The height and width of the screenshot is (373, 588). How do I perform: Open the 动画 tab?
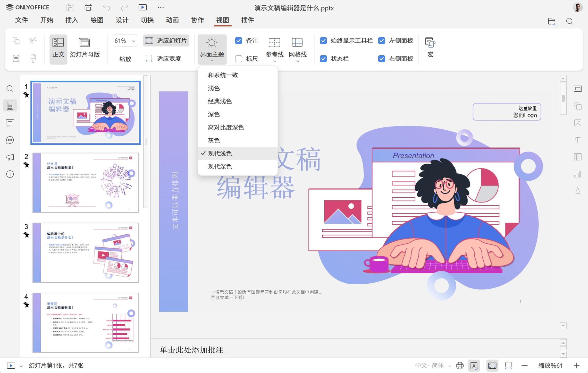172,20
